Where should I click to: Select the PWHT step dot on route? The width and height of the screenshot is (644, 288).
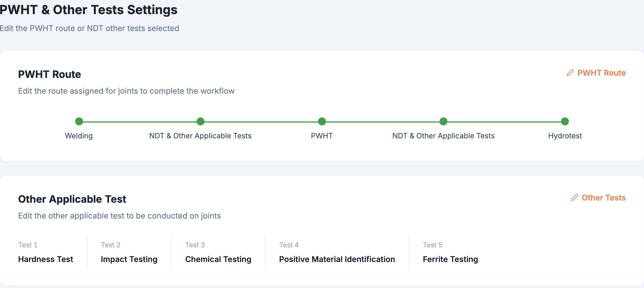click(322, 121)
